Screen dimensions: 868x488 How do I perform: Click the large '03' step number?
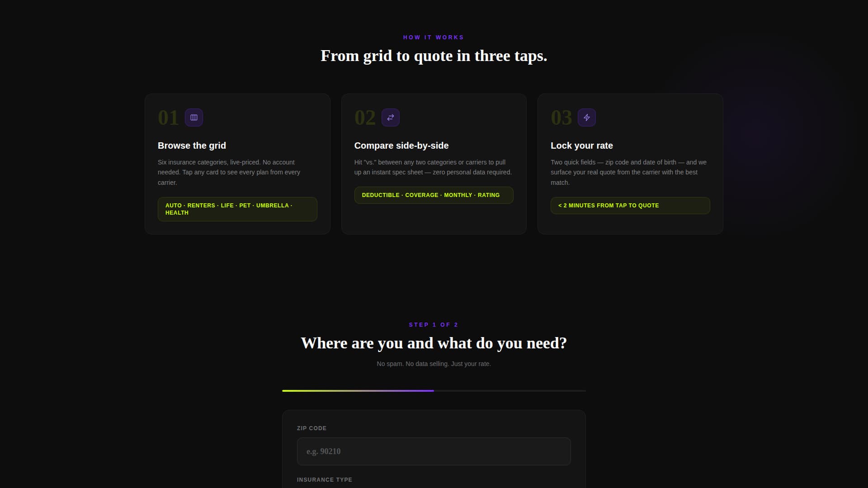[x=561, y=117]
